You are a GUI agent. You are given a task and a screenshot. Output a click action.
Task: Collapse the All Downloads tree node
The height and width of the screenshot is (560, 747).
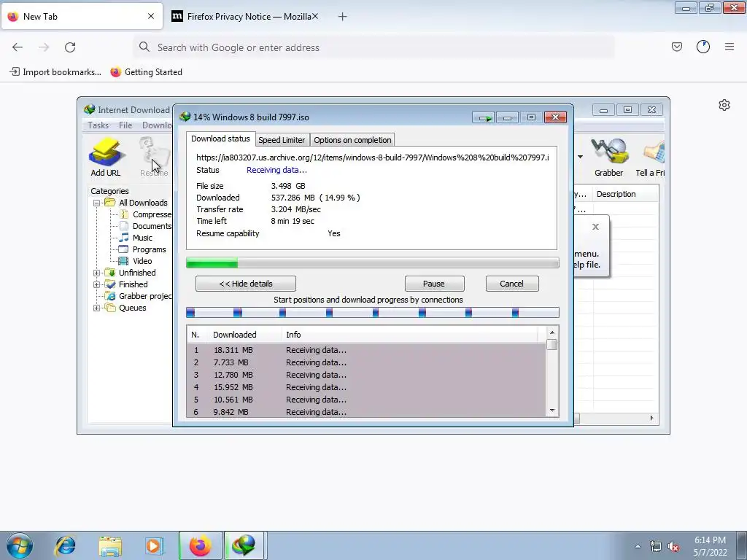(96, 203)
